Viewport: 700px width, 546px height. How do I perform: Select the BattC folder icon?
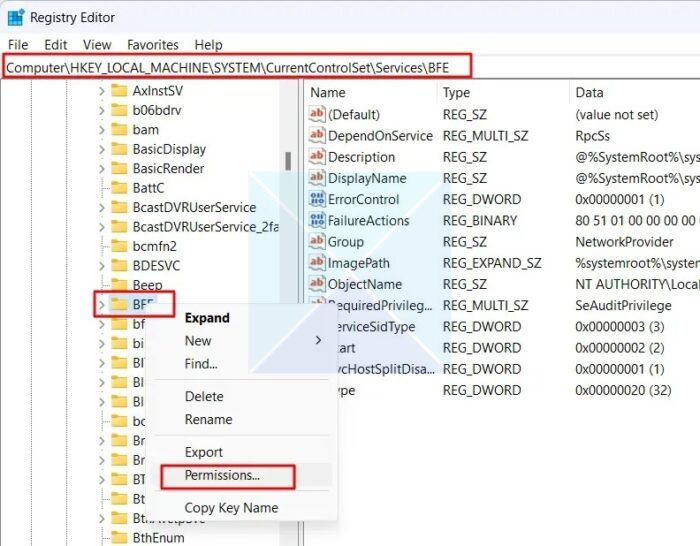point(119,188)
